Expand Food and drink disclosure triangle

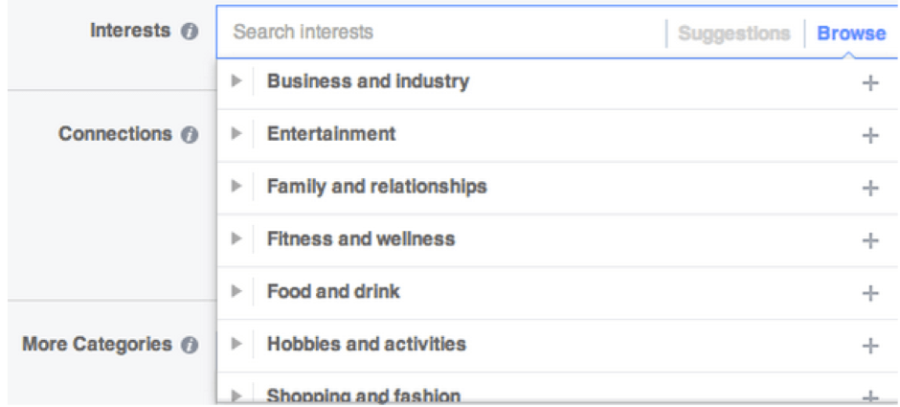pos(237,292)
